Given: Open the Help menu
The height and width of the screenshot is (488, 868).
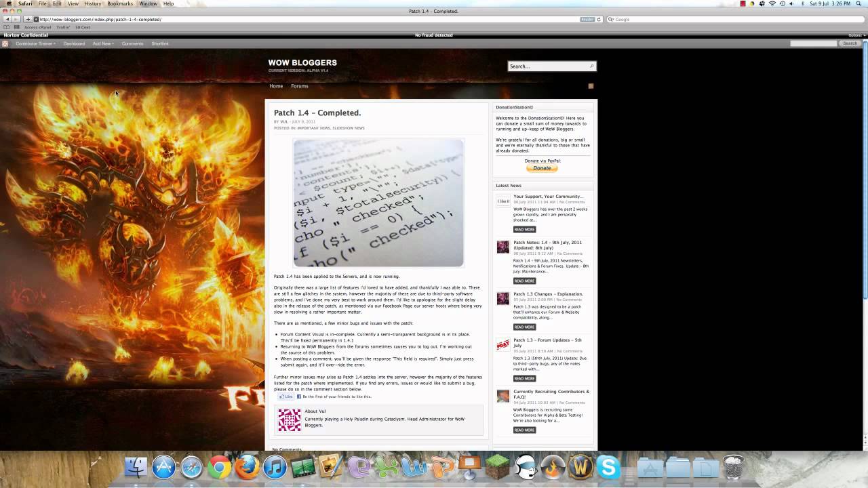Looking at the screenshot, I should point(169,3).
